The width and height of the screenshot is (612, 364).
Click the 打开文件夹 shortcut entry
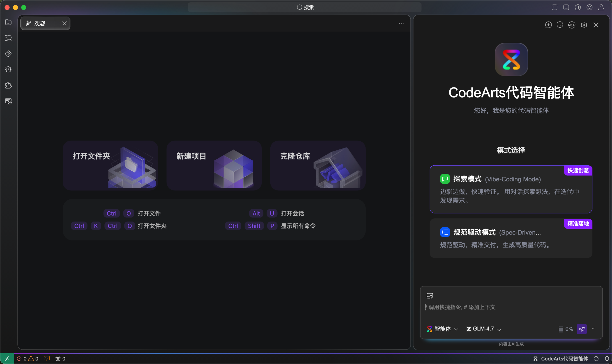[x=119, y=226]
